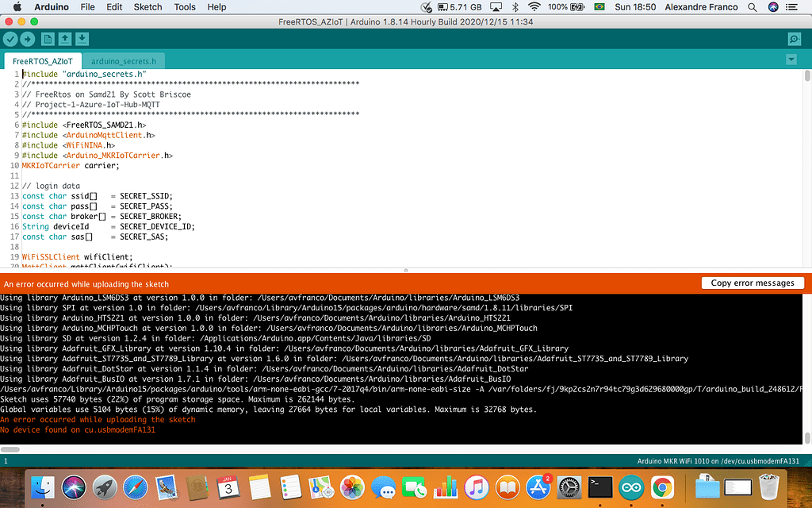Open the Sketch menu

tap(147, 7)
